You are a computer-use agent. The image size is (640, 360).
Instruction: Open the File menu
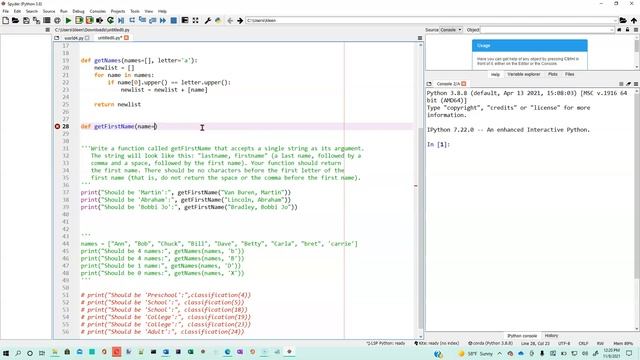6,11
